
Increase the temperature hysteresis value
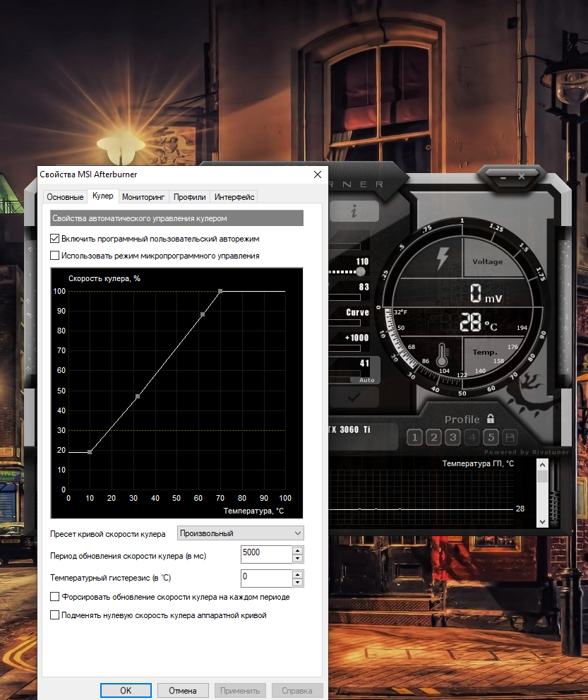click(298, 574)
